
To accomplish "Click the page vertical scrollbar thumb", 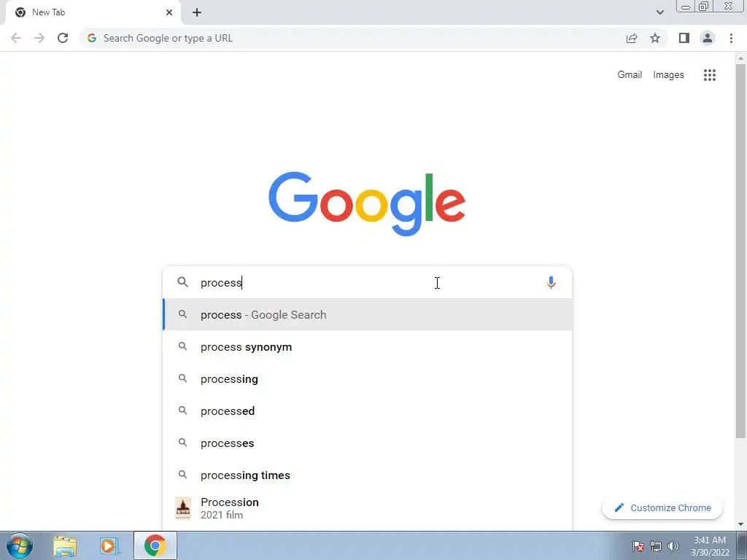I will click(x=740, y=250).
